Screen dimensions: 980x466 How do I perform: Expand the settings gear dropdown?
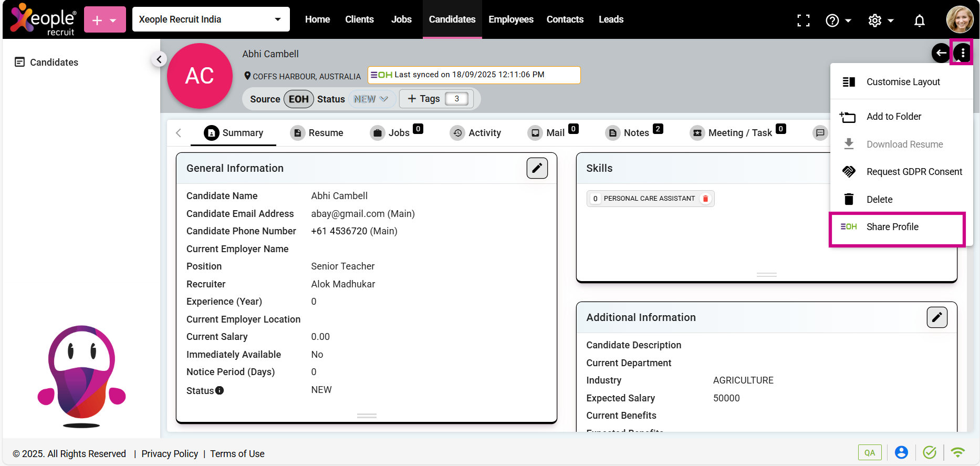click(x=881, y=20)
